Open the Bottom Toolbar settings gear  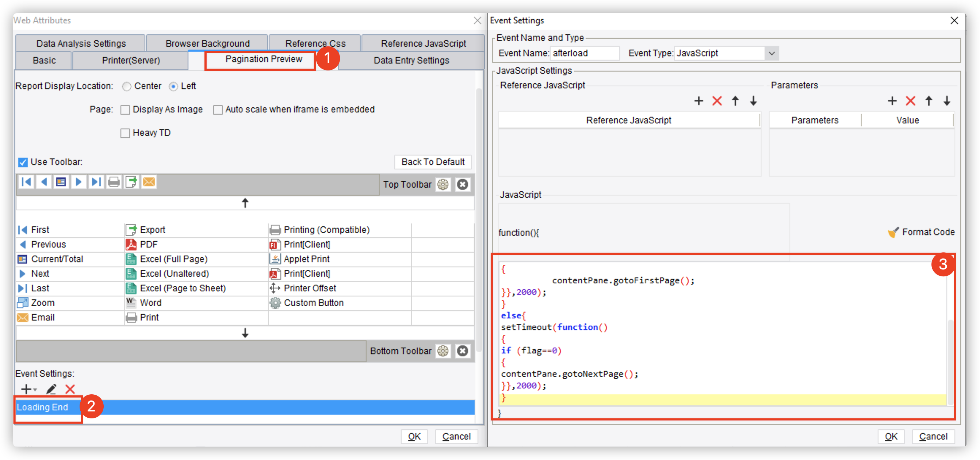pyautogui.click(x=443, y=351)
